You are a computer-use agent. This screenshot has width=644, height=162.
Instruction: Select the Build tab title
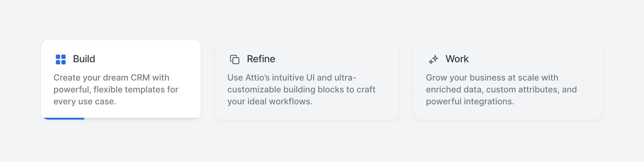(x=84, y=59)
